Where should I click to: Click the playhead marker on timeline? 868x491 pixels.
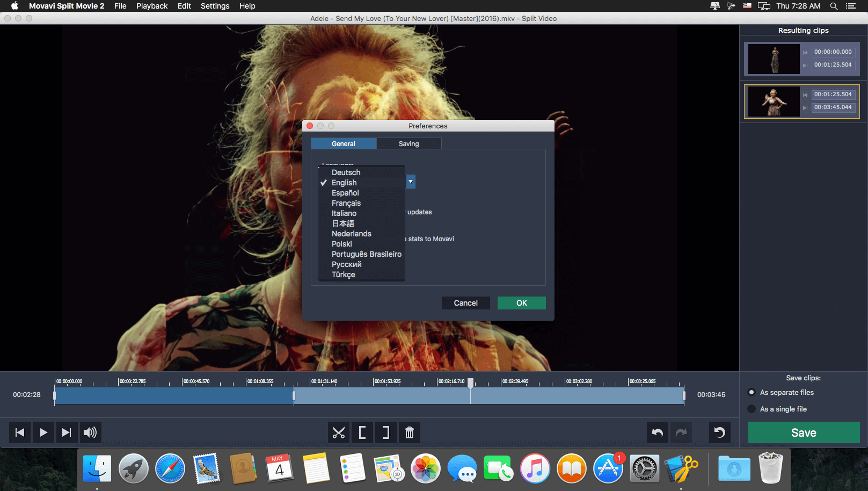tap(470, 383)
